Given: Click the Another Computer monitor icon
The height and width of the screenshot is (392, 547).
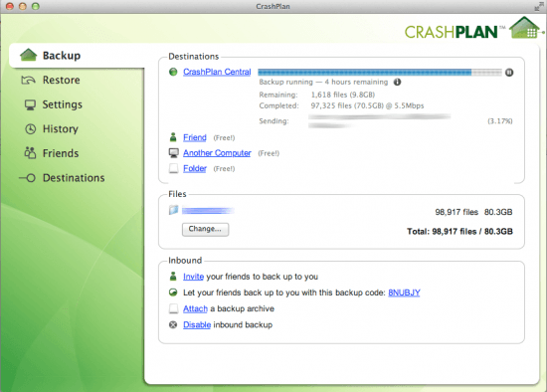Looking at the screenshot, I should pyautogui.click(x=173, y=153).
